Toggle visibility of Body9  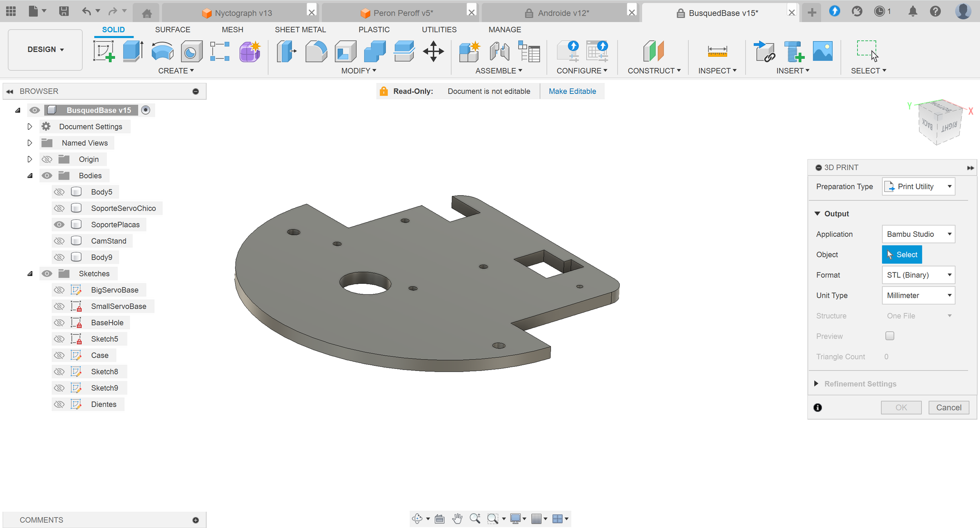59,257
